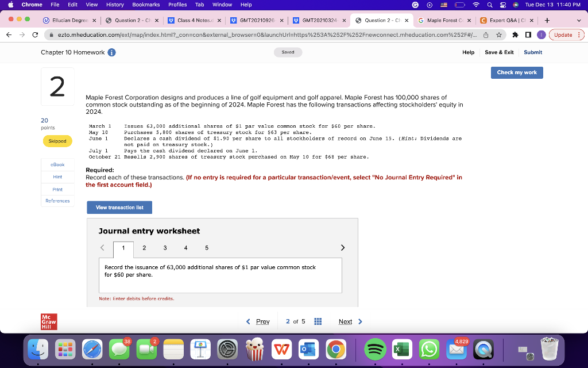
Task: Click the Check my work button
Action: tap(516, 72)
